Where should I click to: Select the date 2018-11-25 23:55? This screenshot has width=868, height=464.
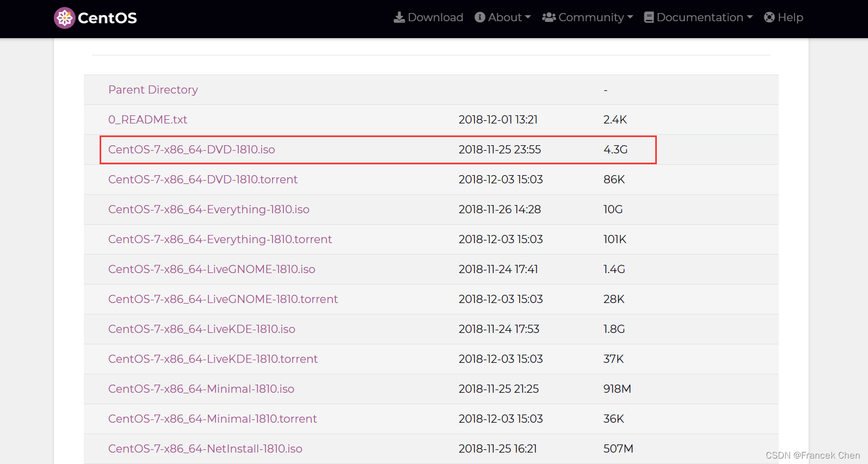click(x=500, y=150)
